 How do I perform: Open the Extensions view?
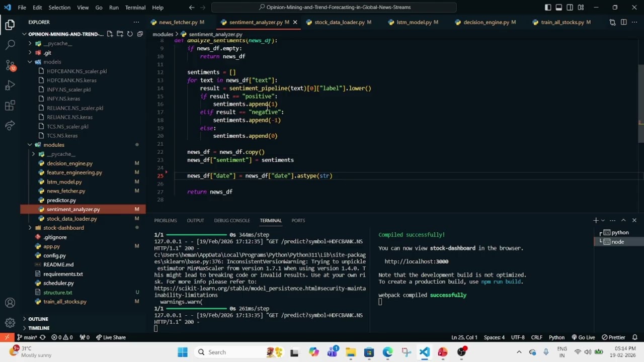[x=10, y=106]
